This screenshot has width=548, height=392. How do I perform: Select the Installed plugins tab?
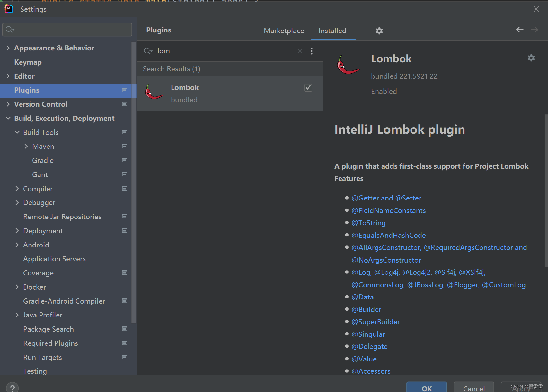pyautogui.click(x=332, y=31)
